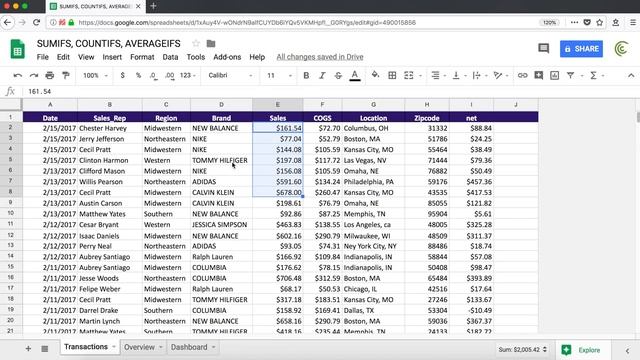Open the functions sigma menu
This screenshot has height=360, width=640.
point(593,76)
